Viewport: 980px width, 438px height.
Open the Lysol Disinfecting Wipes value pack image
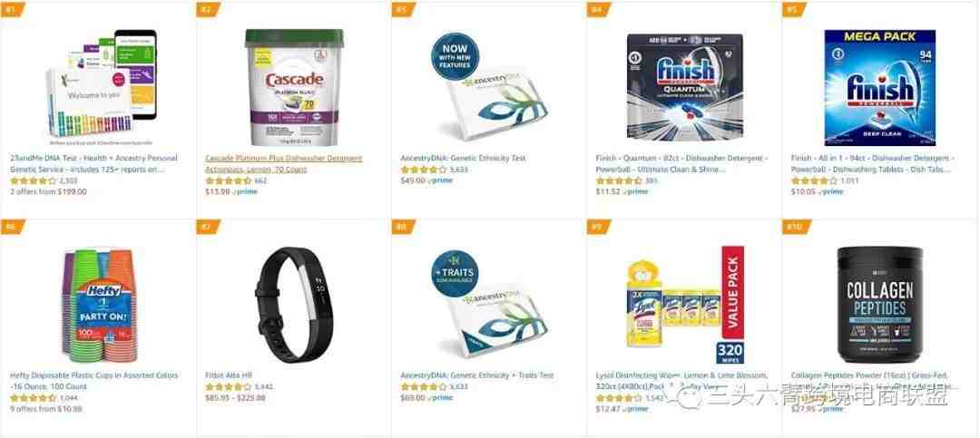[x=685, y=305]
